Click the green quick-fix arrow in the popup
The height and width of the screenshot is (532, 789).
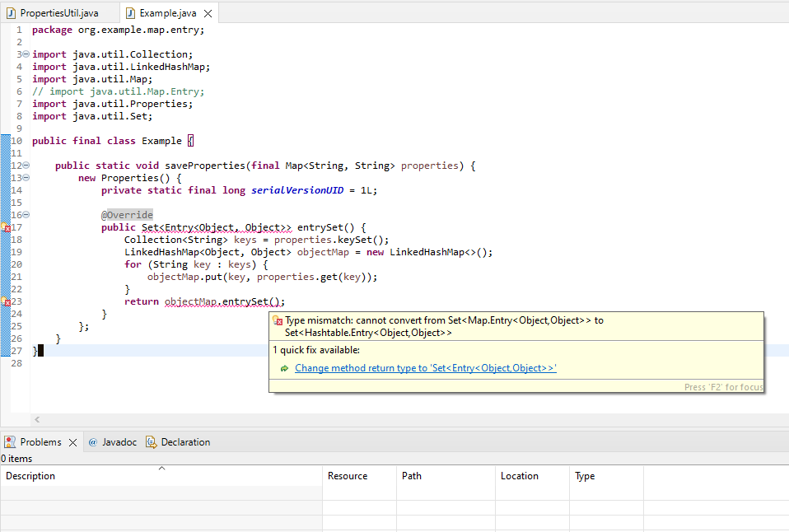282,368
